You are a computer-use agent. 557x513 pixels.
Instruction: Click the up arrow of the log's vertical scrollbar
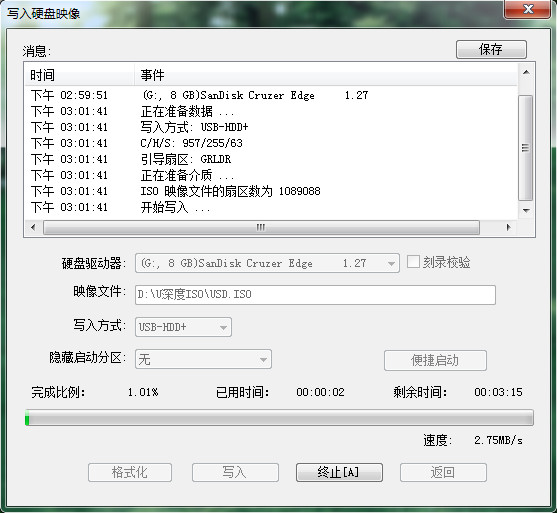pyautogui.click(x=526, y=72)
